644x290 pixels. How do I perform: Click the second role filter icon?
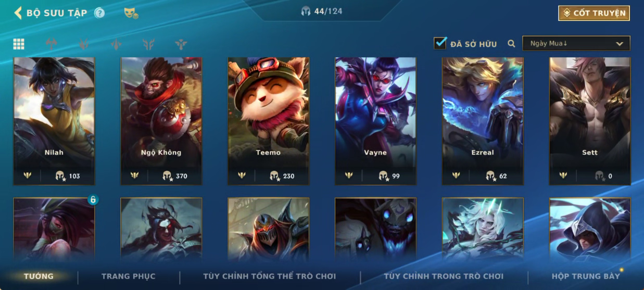(x=84, y=44)
